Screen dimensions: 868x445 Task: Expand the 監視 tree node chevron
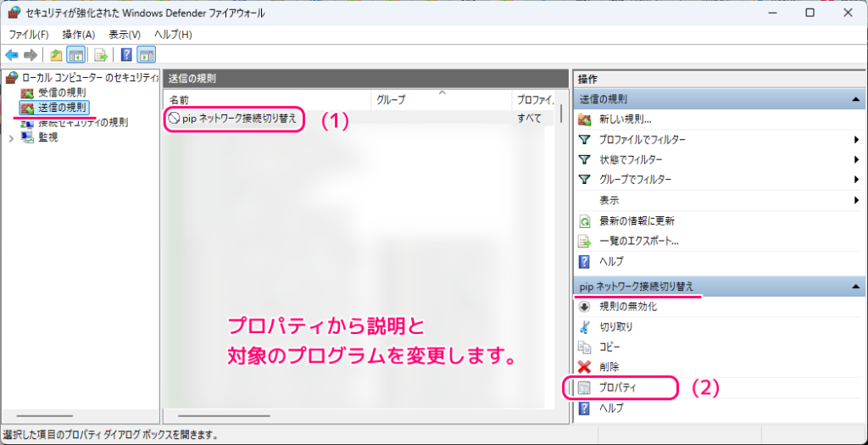point(12,138)
